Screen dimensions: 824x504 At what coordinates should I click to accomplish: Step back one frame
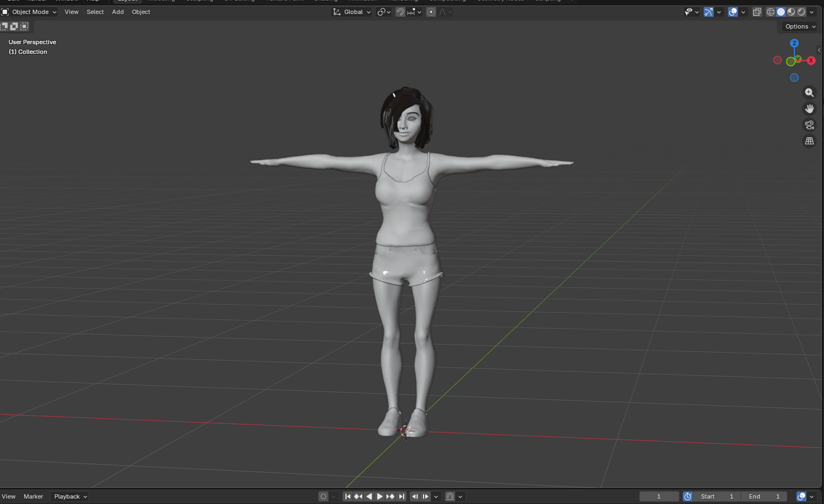415,496
